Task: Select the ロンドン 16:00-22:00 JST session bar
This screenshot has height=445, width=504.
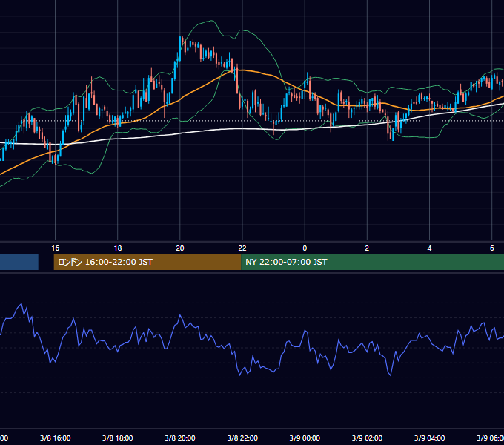Action: (147, 262)
